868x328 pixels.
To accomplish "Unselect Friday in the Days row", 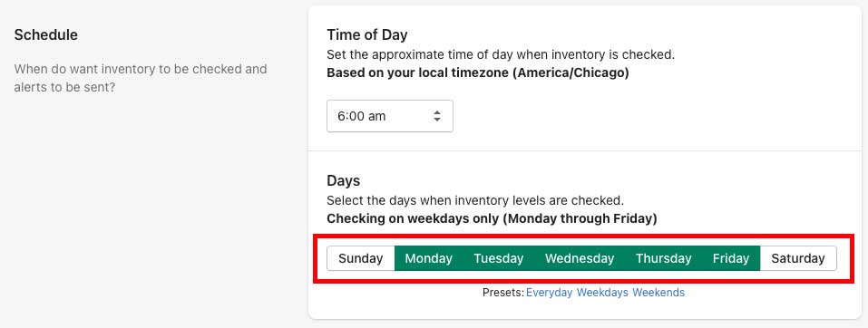I will click(731, 258).
